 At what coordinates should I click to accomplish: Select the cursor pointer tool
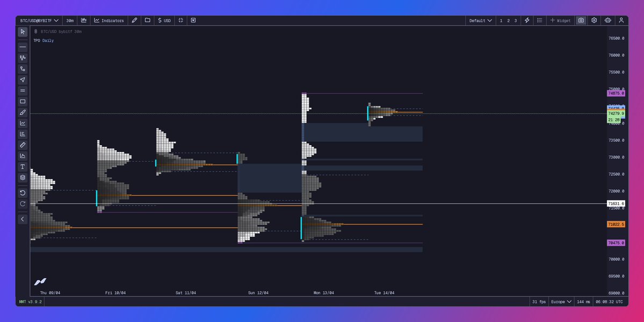pyautogui.click(x=23, y=32)
